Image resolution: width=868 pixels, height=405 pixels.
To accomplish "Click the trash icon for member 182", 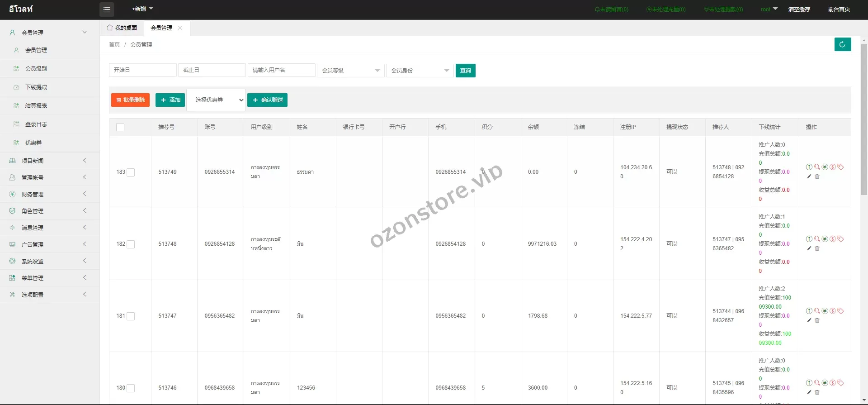I will tap(817, 248).
